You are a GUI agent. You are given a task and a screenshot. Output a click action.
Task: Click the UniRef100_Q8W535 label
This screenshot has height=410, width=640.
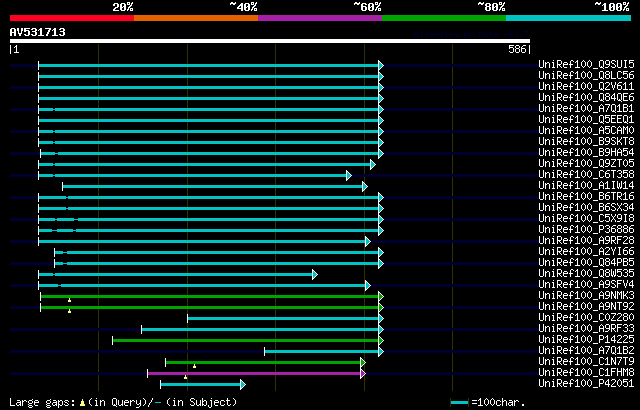point(586,274)
